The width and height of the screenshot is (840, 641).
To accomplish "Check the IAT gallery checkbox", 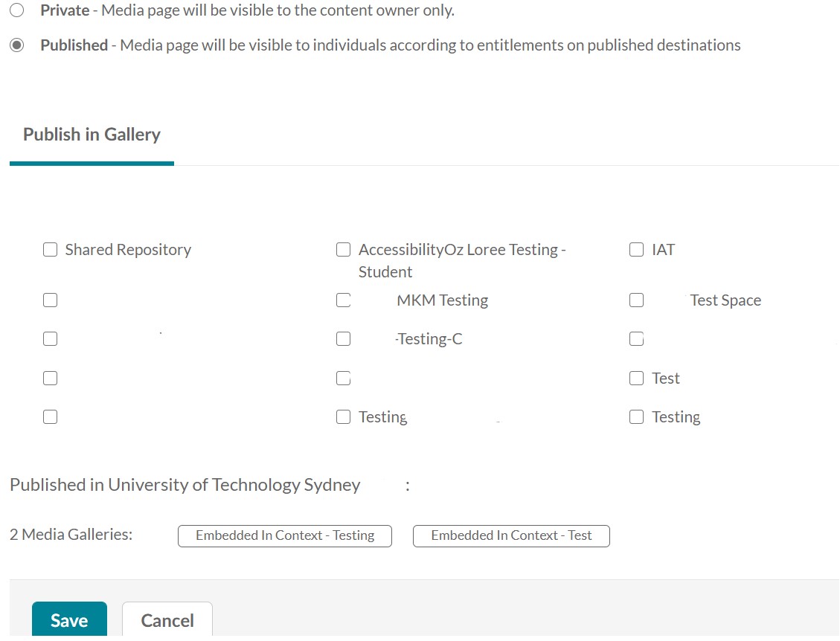I will coord(636,250).
